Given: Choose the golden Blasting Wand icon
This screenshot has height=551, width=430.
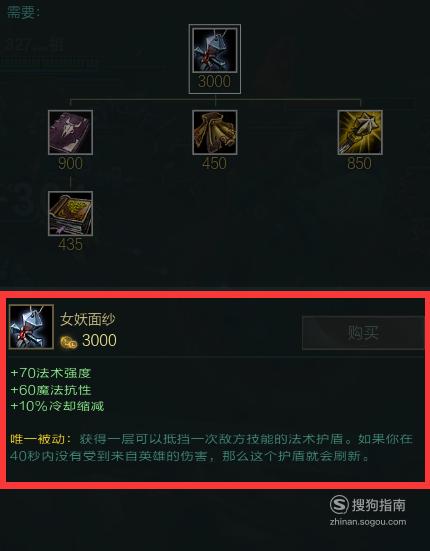Looking at the screenshot, I should [x=360, y=132].
